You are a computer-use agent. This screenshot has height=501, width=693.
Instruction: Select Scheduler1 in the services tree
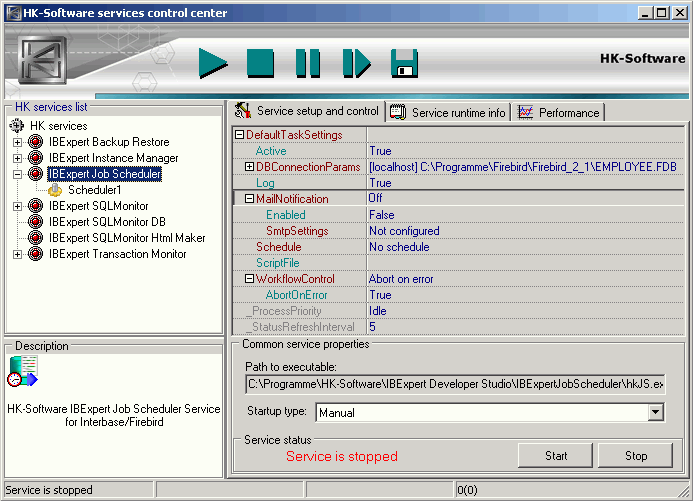[95, 190]
